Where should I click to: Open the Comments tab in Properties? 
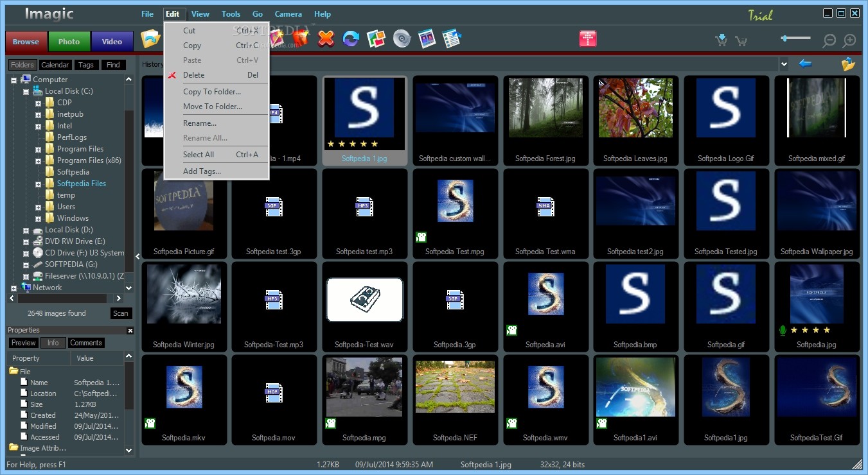tap(86, 343)
